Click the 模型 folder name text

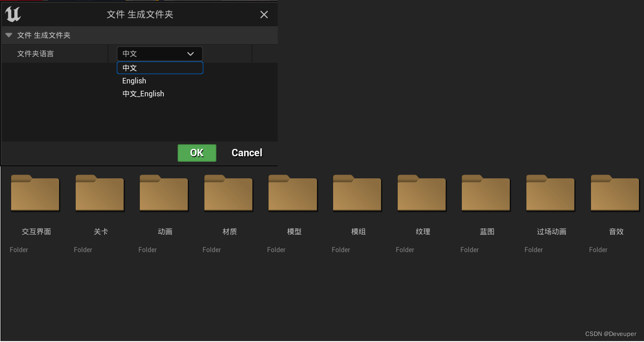[294, 232]
